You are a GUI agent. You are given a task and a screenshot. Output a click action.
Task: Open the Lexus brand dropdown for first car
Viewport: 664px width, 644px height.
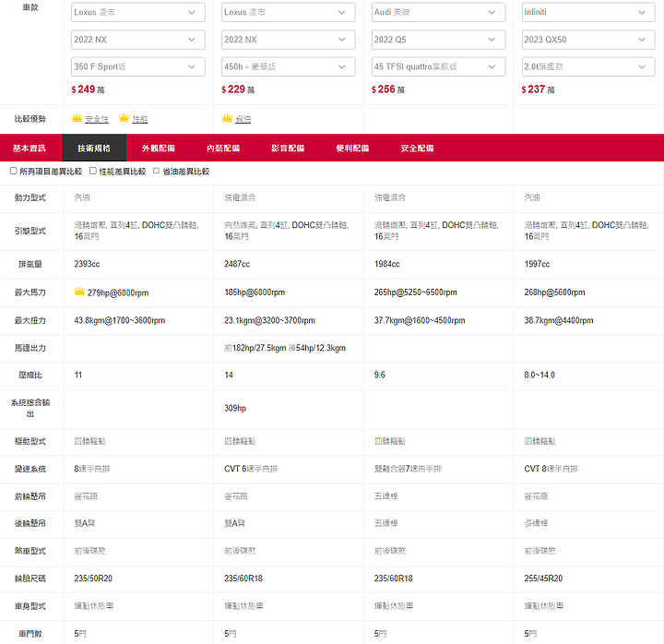[x=138, y=12]
